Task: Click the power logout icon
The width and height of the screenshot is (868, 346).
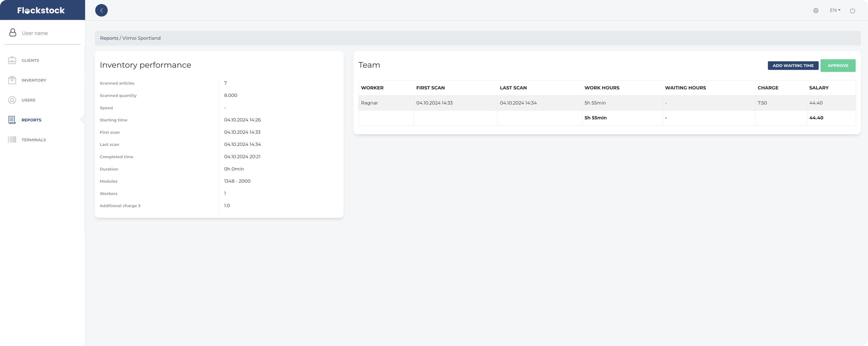Action: (852, 11)
